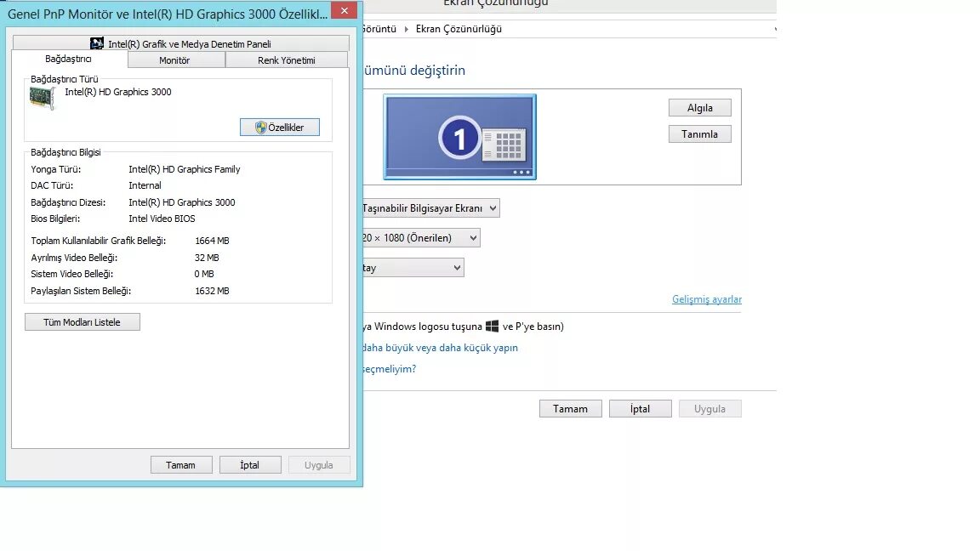Click the Ekran Çözünürlüğü breadcrumb in the address bar
The height and width of the screenshot is (551, 980).
459,29
